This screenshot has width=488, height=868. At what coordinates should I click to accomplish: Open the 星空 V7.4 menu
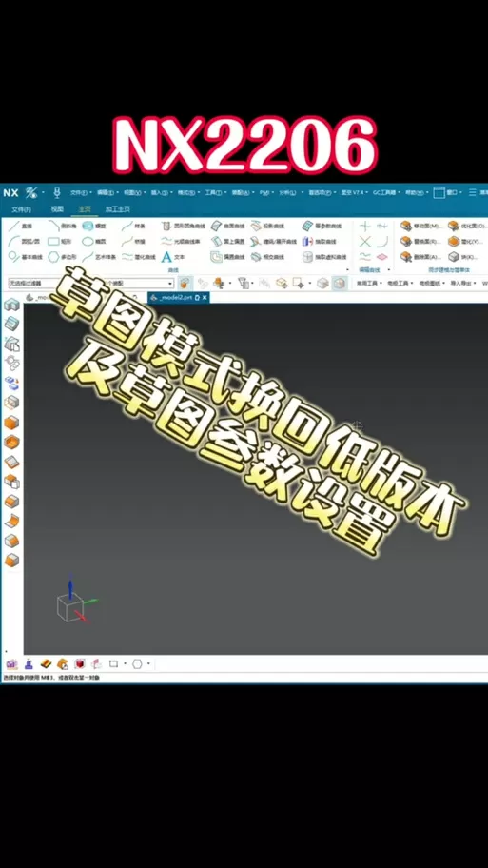[x=354, y=192]
